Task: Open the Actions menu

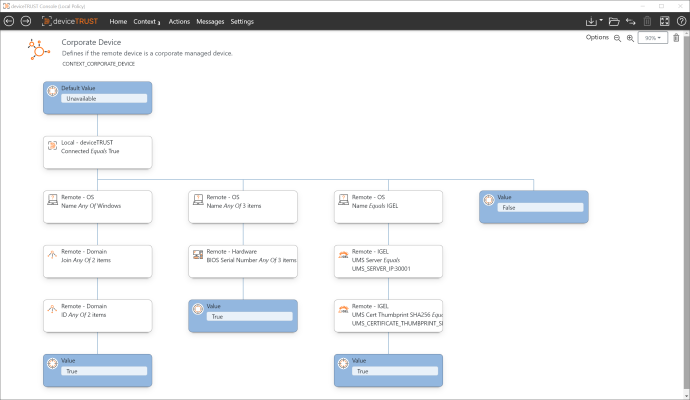Action: point(179,22)
